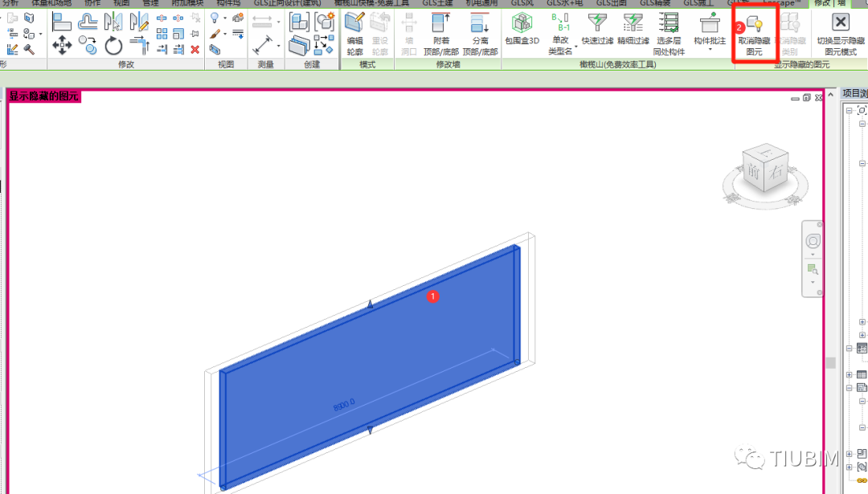Select the Offset tool

point(88,22)
